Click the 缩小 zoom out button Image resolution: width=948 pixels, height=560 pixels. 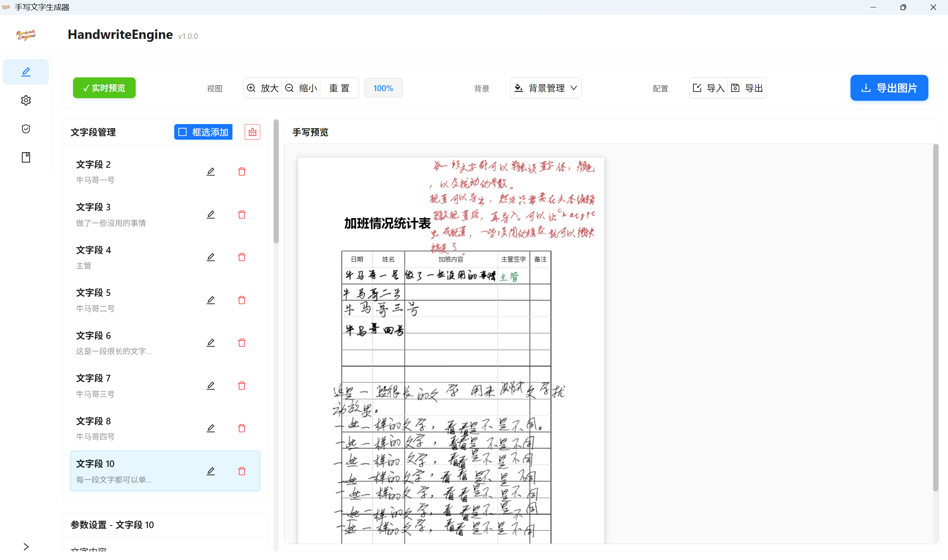click(301, 87)
